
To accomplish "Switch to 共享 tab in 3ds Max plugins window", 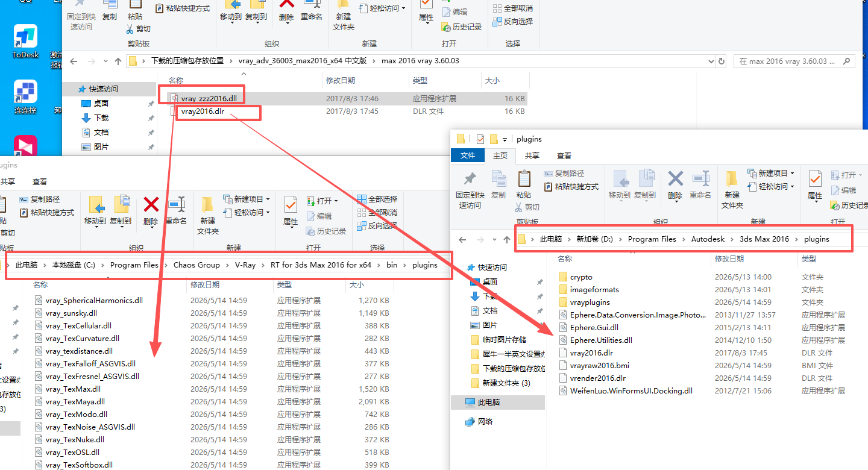I will click(532, 155).
